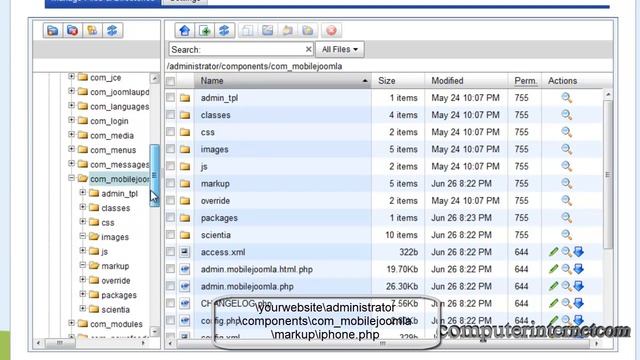
Task: Select com_menus in folder tree
Action: tap(113, 150)
